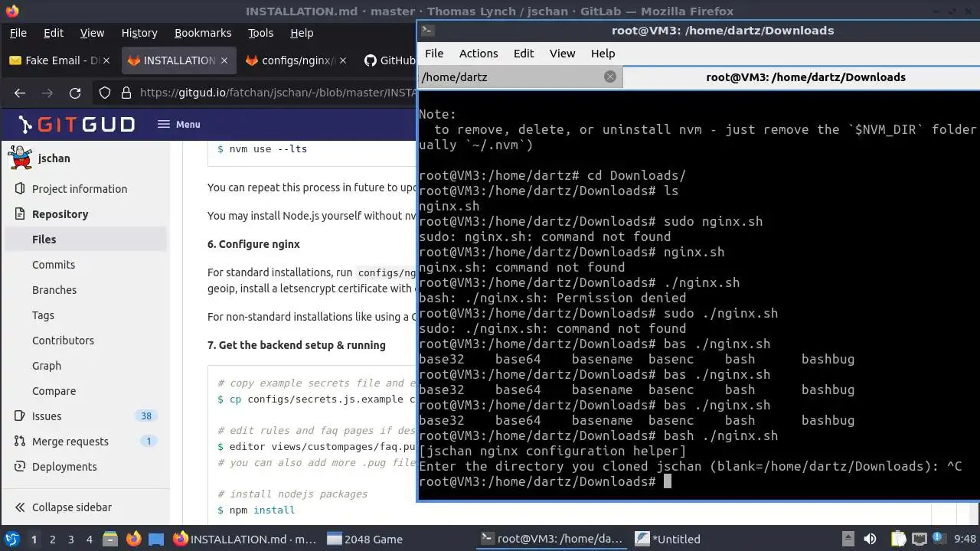Screen dimensions: 980x551
Task: Open Firefox Edit menu
Action: point(54,33)
